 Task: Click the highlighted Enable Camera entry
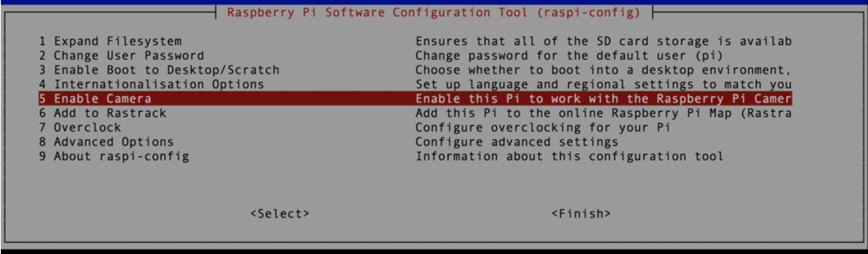click(x=95, y=99)
